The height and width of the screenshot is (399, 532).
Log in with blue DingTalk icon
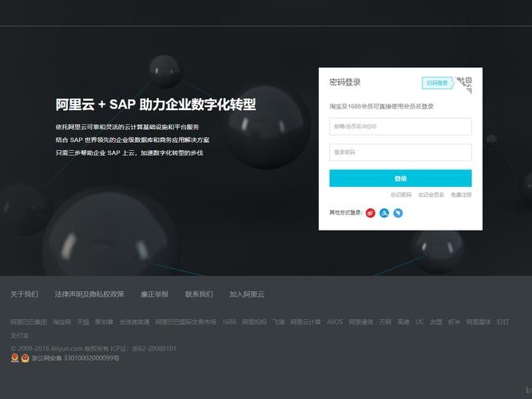coord(398,213)
